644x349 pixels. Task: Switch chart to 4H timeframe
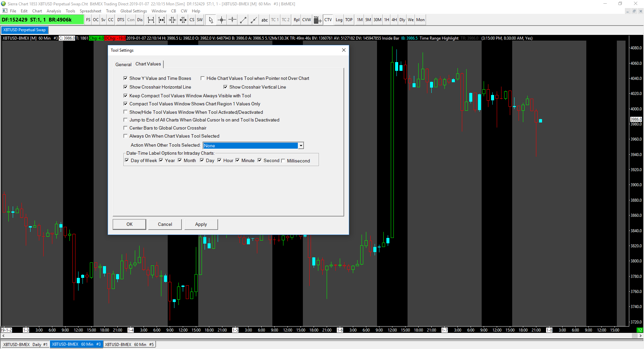point(394,20)
